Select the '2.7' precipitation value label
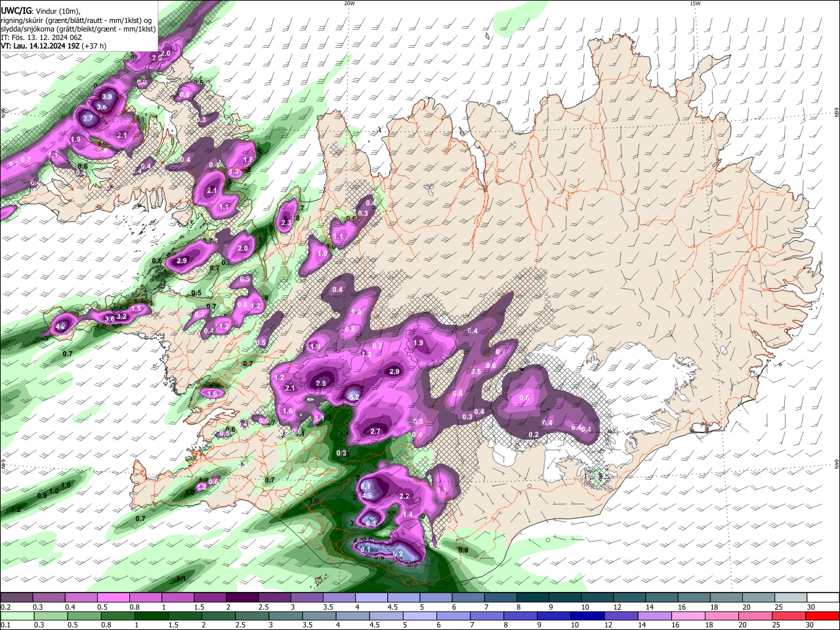 (375, 431)
